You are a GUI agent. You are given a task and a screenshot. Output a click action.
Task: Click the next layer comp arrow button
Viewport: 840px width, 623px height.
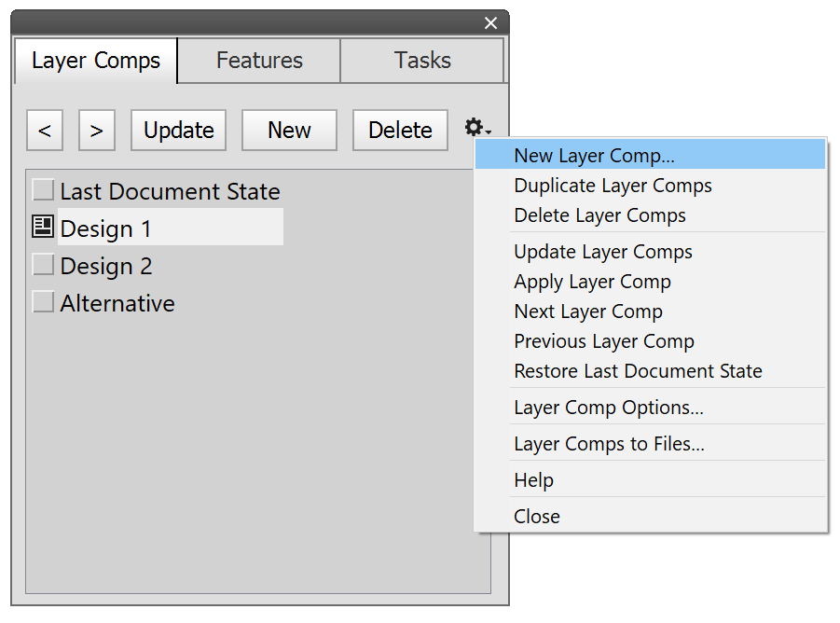point(97,131)
